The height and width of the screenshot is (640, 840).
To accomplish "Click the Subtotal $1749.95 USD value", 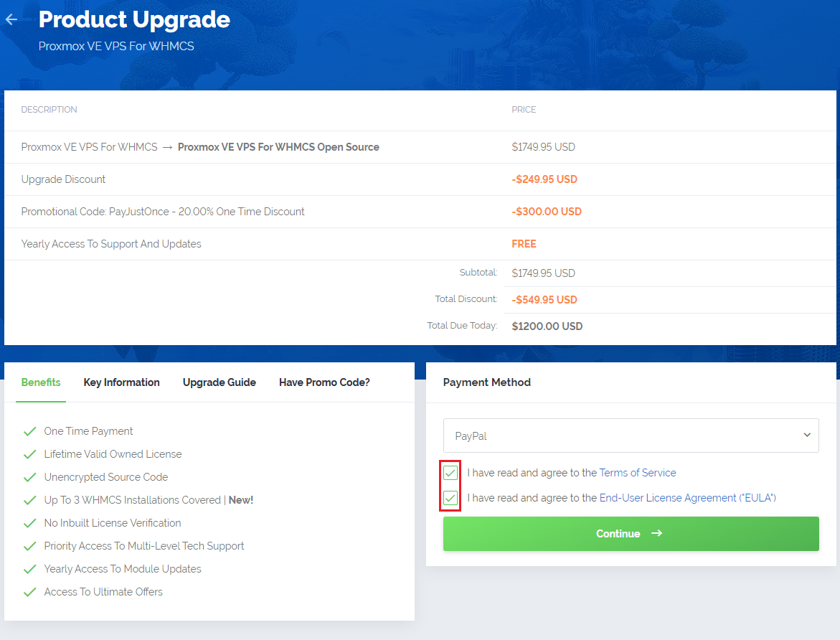I will pyautogui.click(x=543, y=273).
